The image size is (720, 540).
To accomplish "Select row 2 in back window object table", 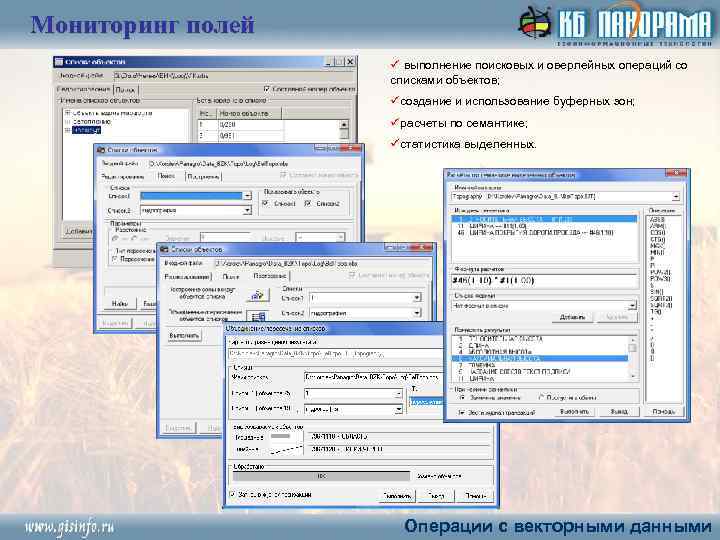I will pos(269,135).
